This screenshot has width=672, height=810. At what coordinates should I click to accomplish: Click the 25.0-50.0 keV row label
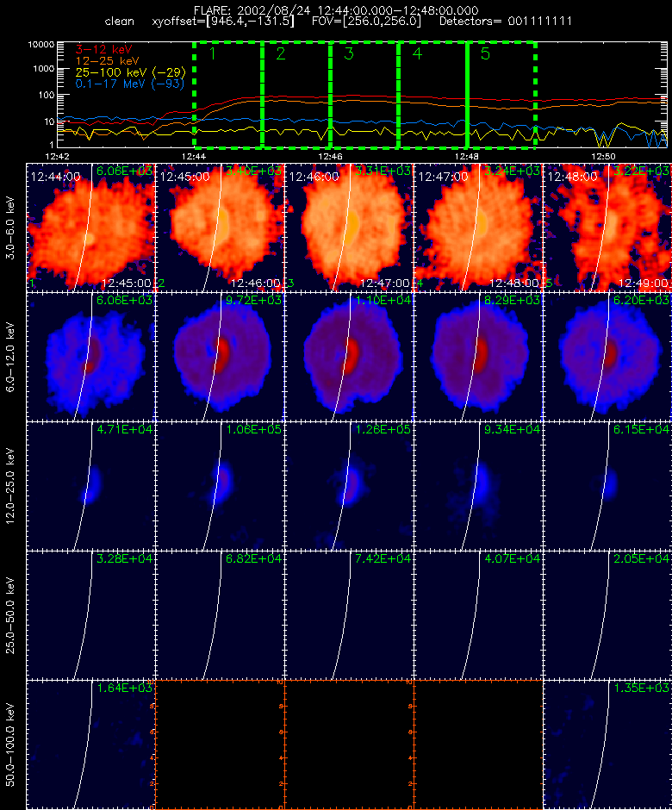pyautogui.click(x=10, y=615)
